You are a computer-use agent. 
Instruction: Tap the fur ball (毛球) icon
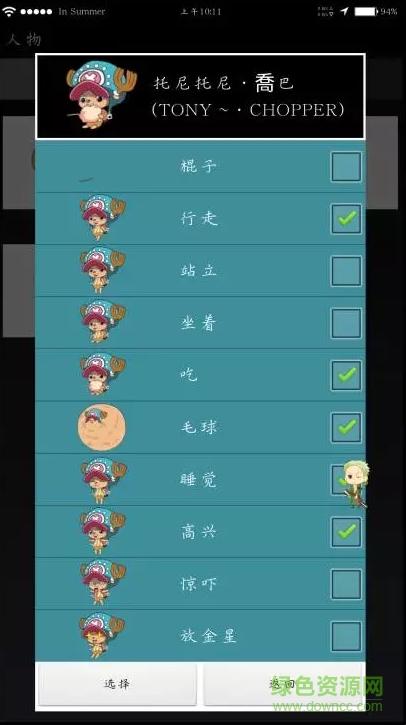click(x=101, y=427)
